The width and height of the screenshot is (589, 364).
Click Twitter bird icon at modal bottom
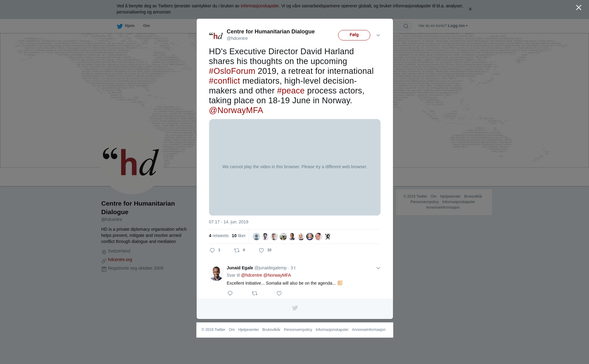(x=295, y=308)
